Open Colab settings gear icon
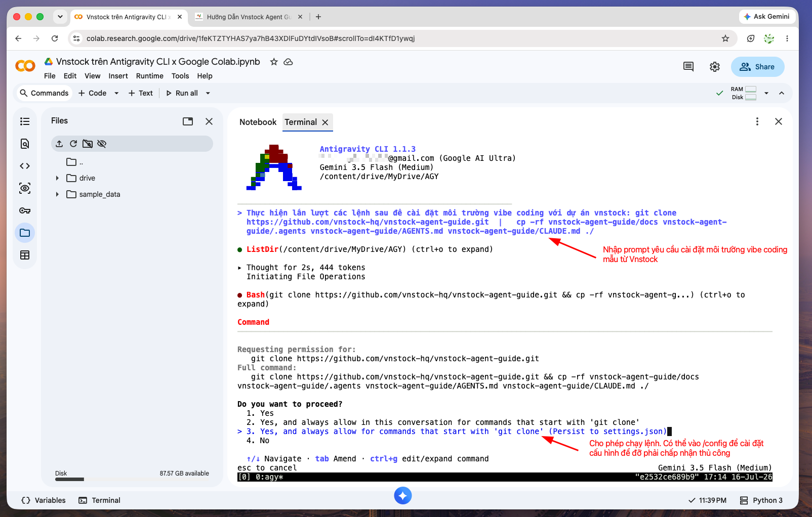 click(x=715, y=67)
